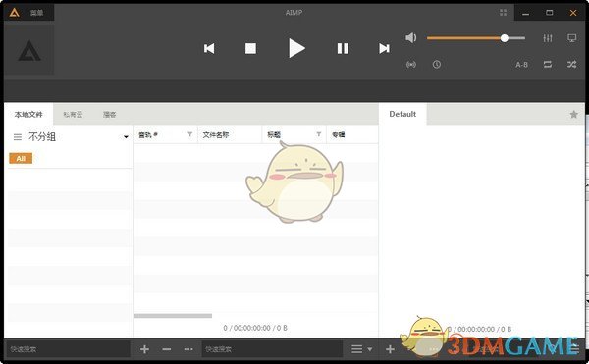Switch to the second library tab
Image resolution: width=589 pixels, height=364 pixels.
pos(73,115)
